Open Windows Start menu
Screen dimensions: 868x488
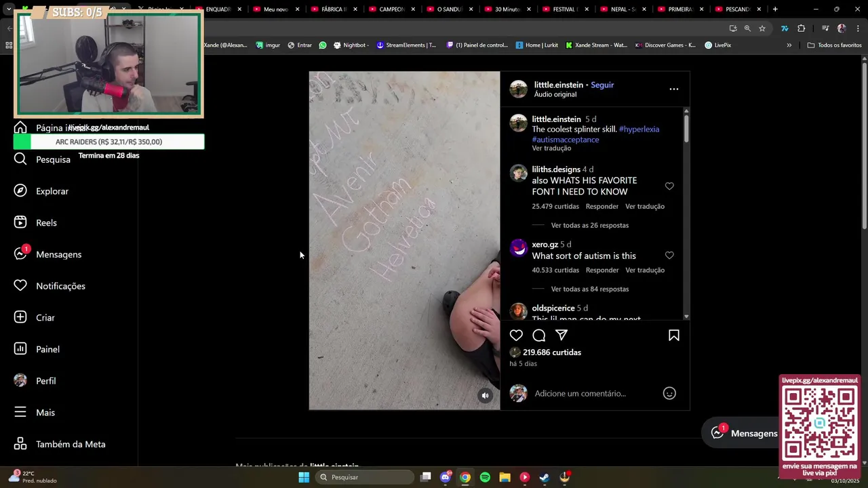click(x=304, y=477)
